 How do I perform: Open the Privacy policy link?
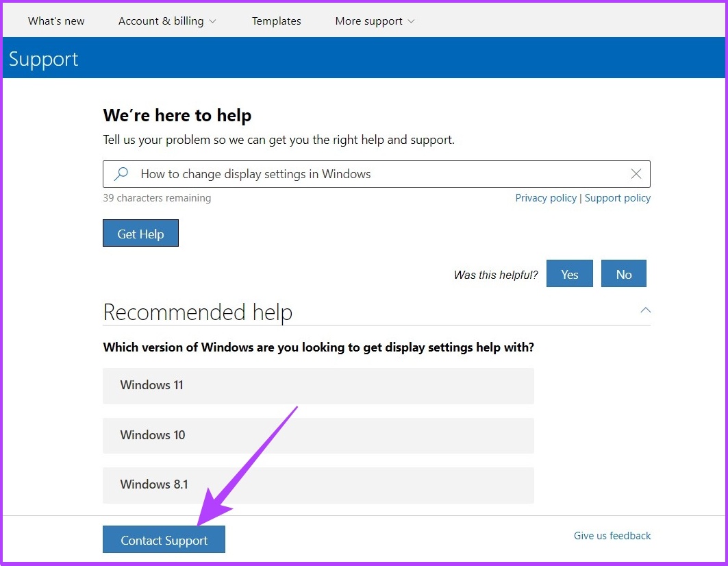coord(546,198)
